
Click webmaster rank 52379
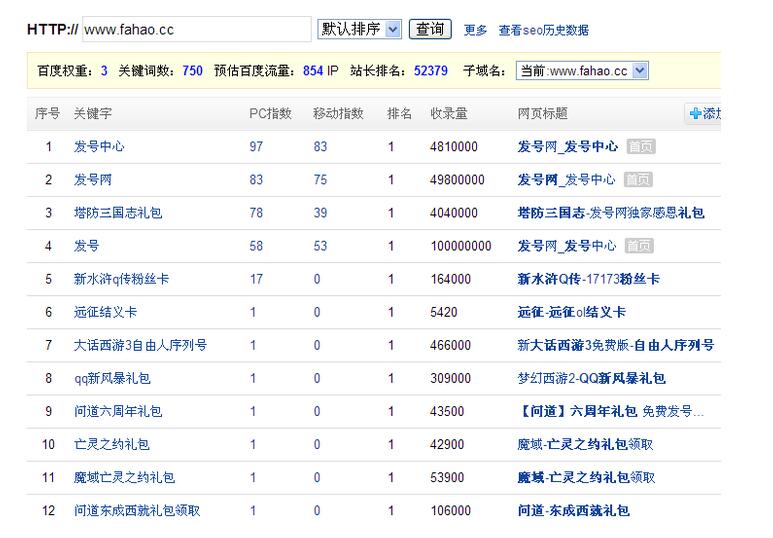point(430,71)
